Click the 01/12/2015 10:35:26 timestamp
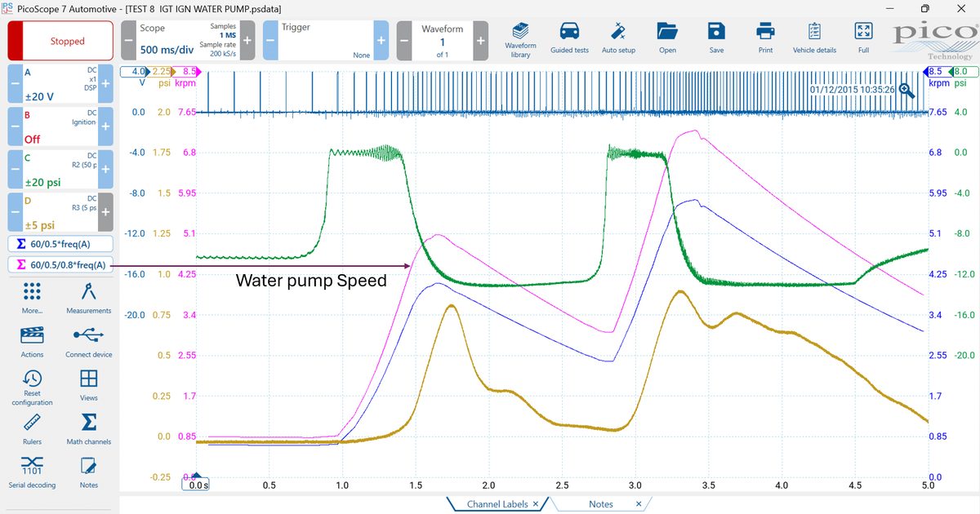The image size is (980, 514). (x=852, y=89)
